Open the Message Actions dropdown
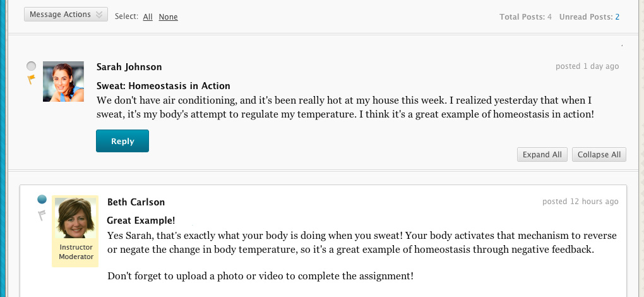 (61, 15)
